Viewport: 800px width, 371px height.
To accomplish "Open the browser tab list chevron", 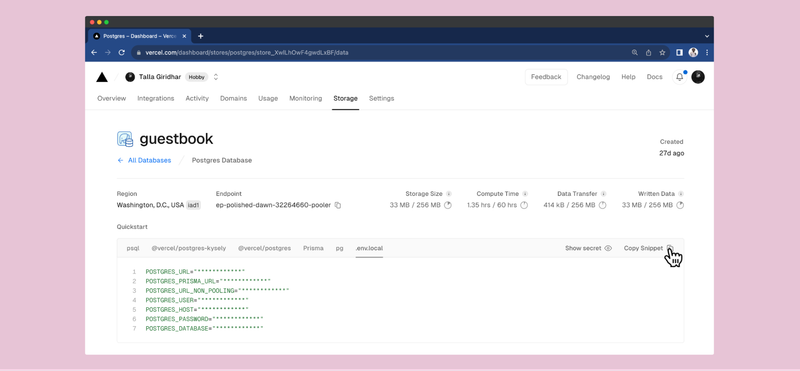I will tap(707, 36).
